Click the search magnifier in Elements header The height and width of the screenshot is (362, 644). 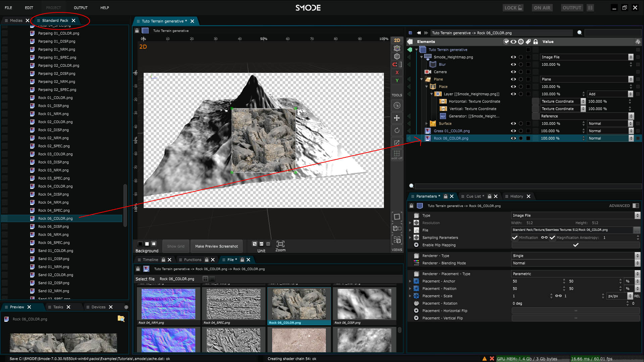pyautogui.click(x=579, y=33)
